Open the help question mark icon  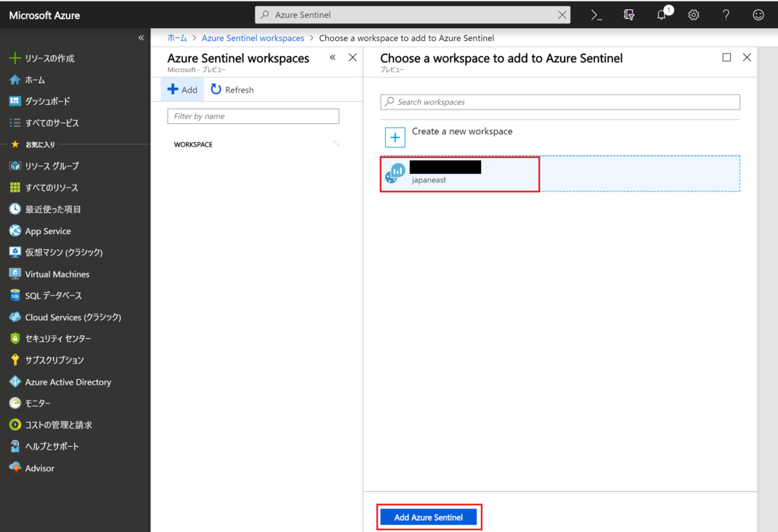[726, 15]
